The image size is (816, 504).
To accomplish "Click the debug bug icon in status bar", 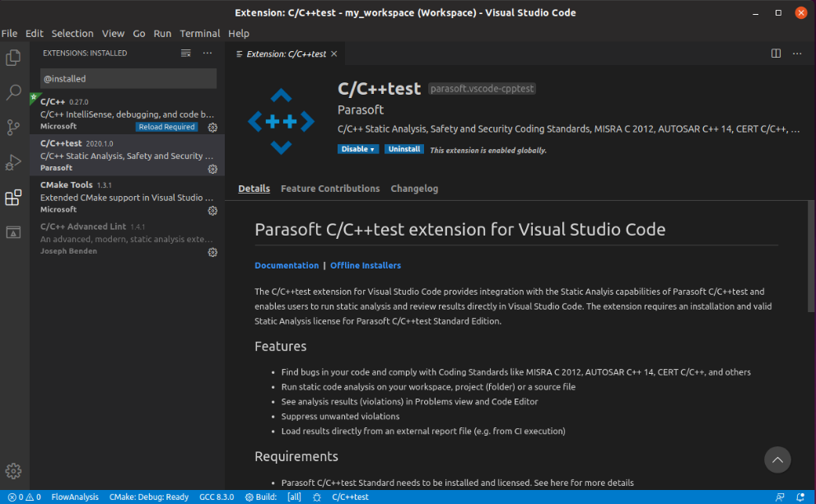I will (317, 497).
